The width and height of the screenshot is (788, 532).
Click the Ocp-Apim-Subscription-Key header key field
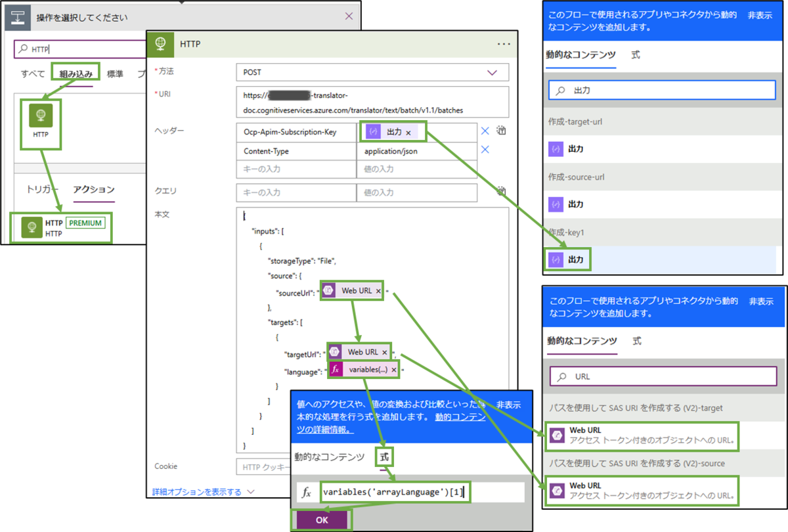click(x=296, y=133)
